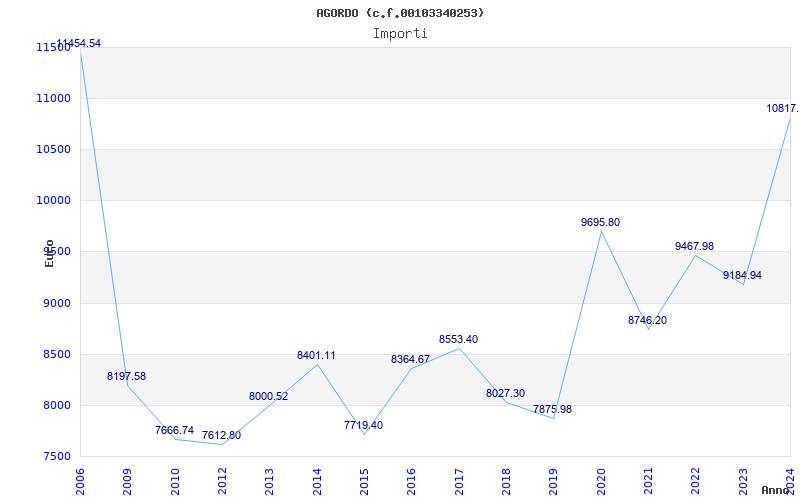Click the data label '8000.52'
The height and width of the screenshot is (500, 800).
click(x=268, y=396)
